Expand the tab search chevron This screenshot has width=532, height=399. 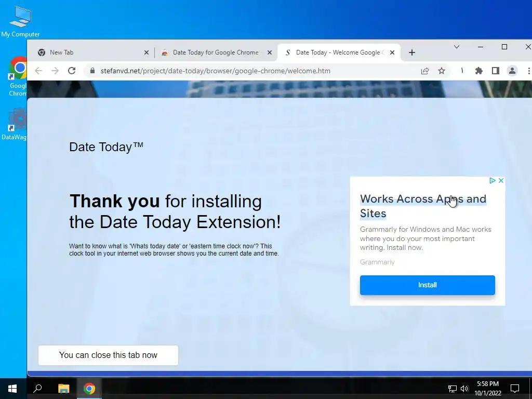point(457,47)
